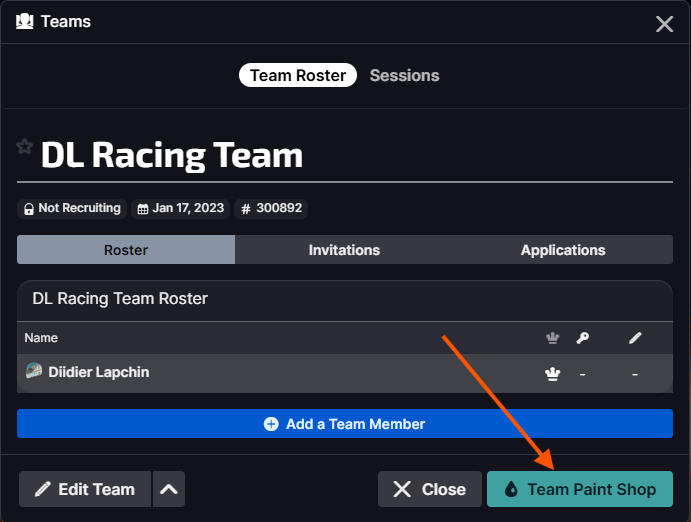Click the key icon in the roster header
Image resolution: width=691 pixels, height=522 pixels.
[582, 338]
